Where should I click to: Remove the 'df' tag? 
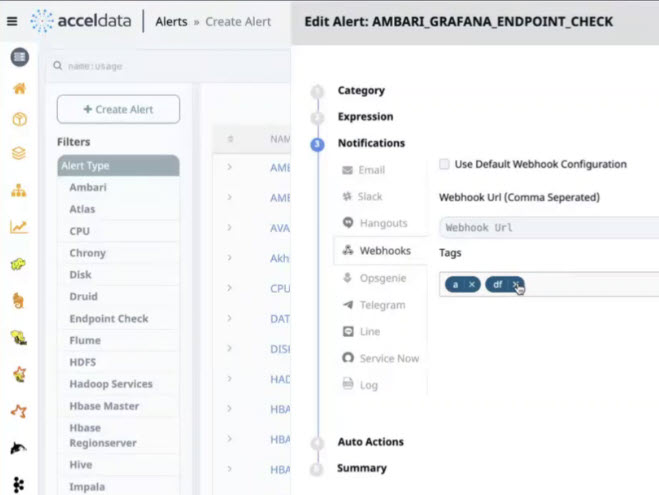click(x=516, y=284)
